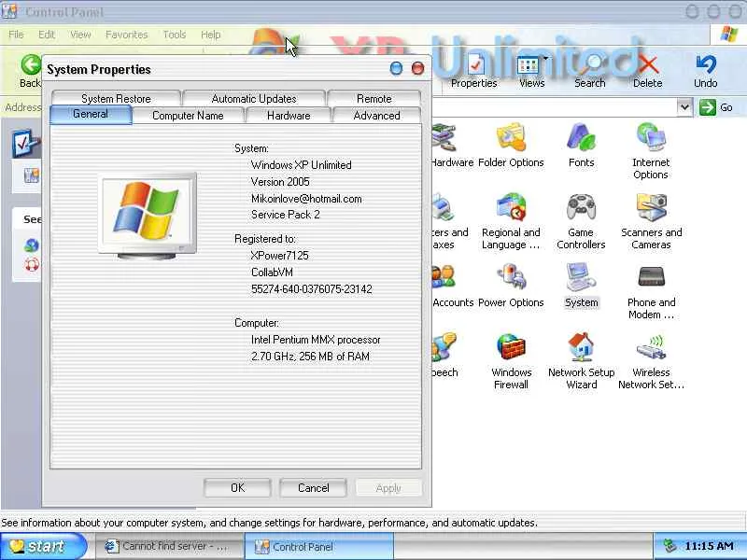Click the Properties toolbar button
Screen dimensions: 747x560
point(474,72)
